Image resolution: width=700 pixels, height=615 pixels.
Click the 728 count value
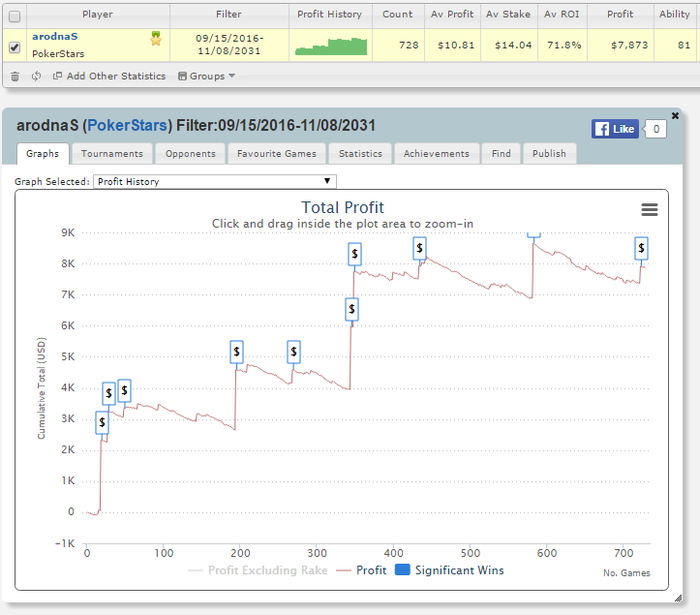click(x=408, y=45)
